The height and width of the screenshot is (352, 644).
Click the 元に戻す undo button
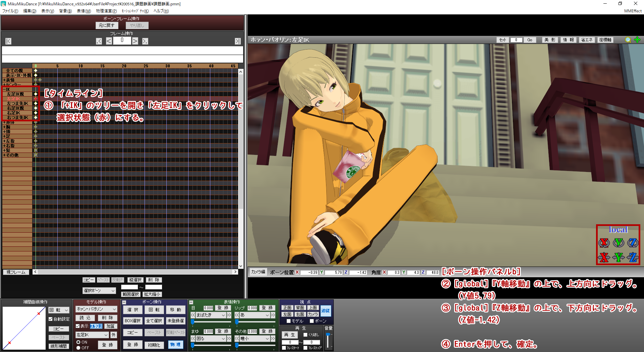point(107,25)
